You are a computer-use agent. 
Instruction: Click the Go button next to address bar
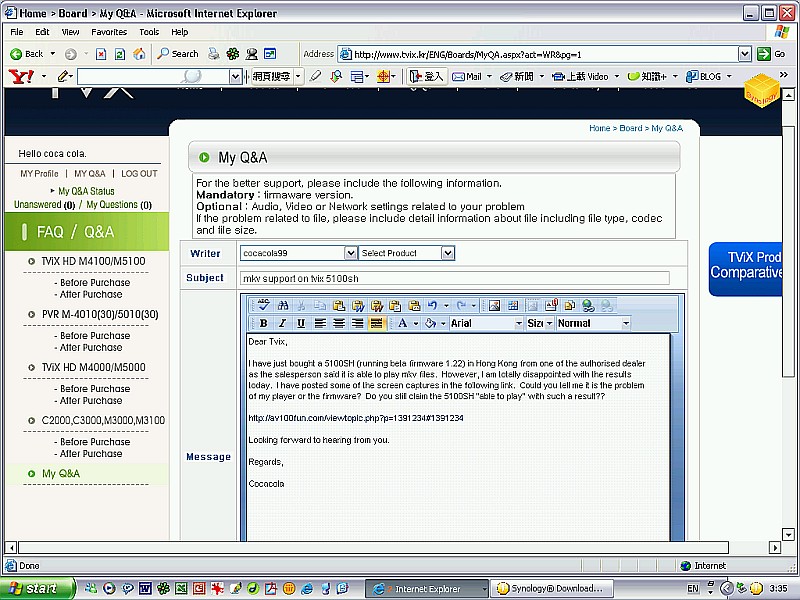click(x=771, y=54)
